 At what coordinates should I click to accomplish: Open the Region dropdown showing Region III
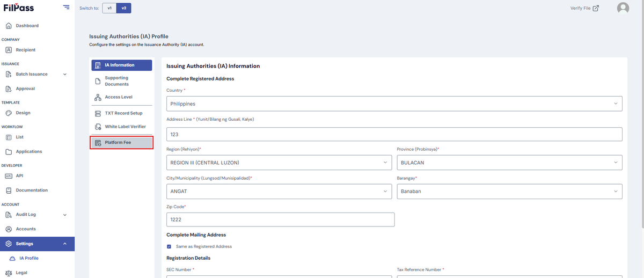click(x=279, y=162)
